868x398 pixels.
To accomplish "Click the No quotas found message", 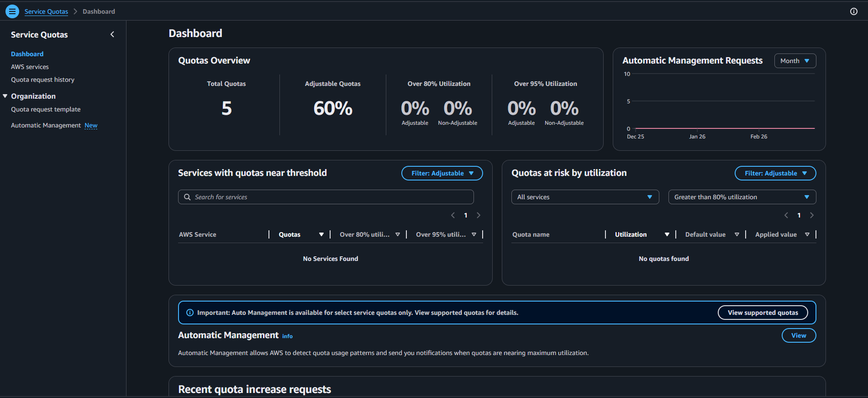I will click(664, 259).
